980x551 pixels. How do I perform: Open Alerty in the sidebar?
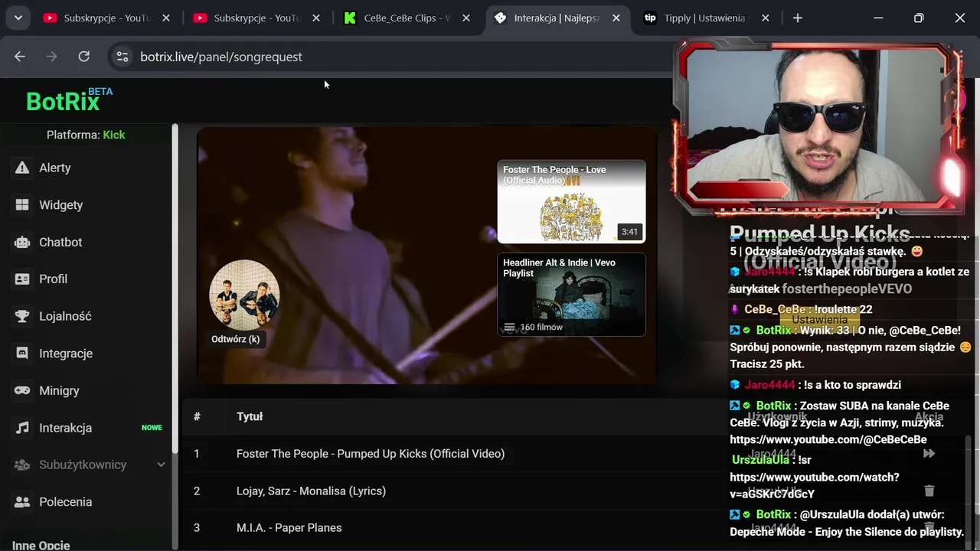(54, 168)
